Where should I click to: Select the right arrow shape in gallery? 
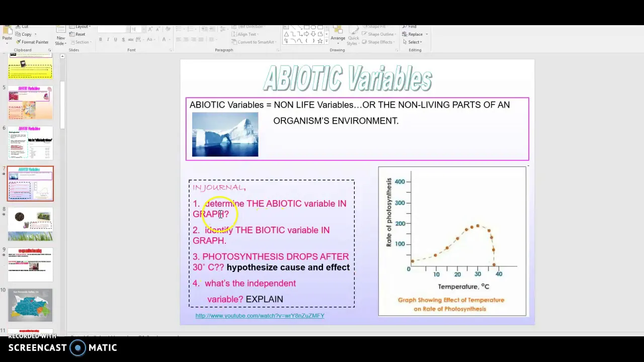(306, 34)
